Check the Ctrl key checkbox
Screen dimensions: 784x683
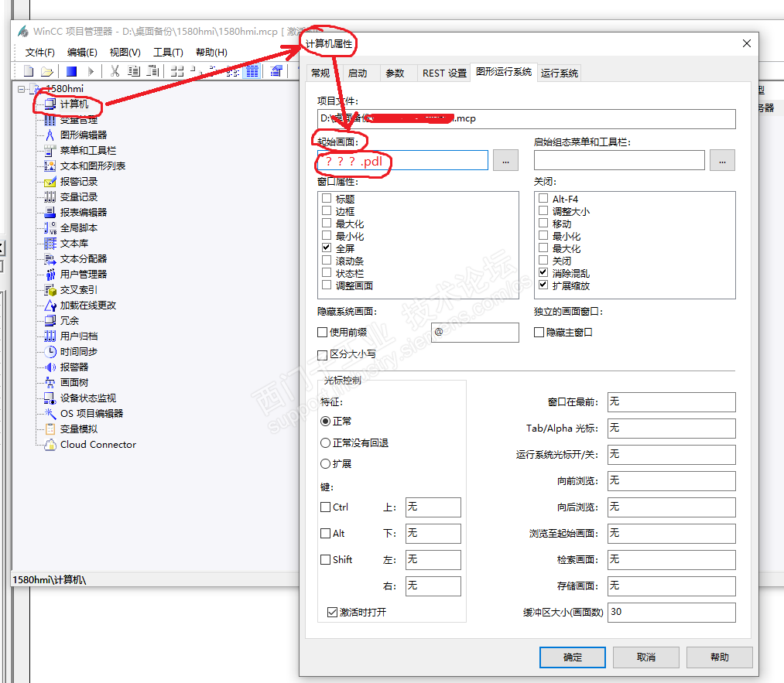pyautogui.click(x=326, y=507)
